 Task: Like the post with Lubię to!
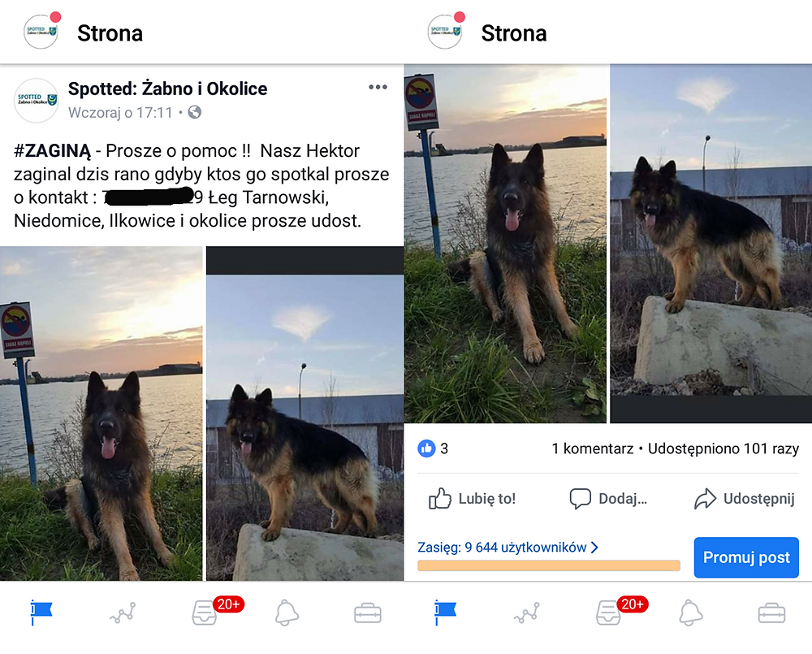(473, 499)
